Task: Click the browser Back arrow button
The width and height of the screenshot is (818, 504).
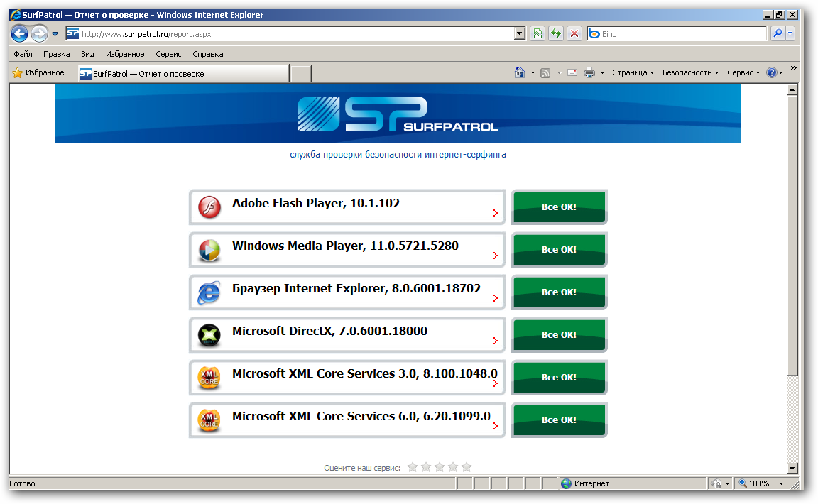Action: pyautogui.click(x=20, y=33)
